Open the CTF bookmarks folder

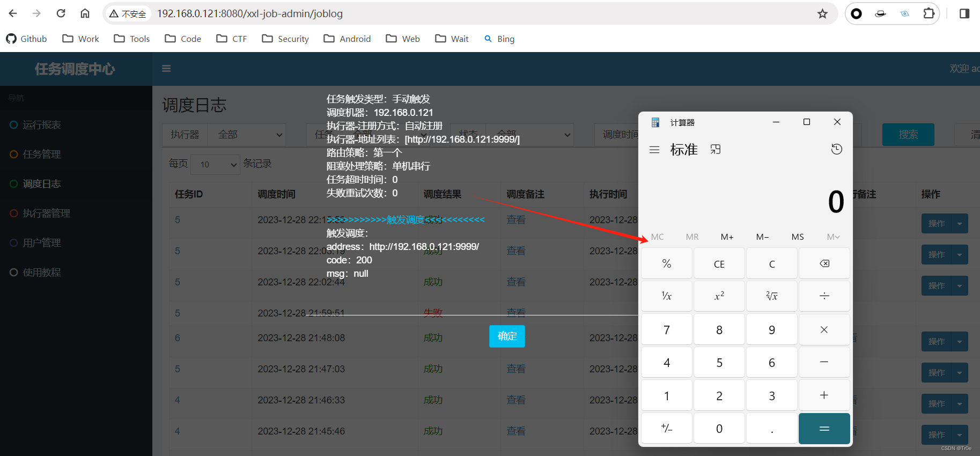pos(232,39)
